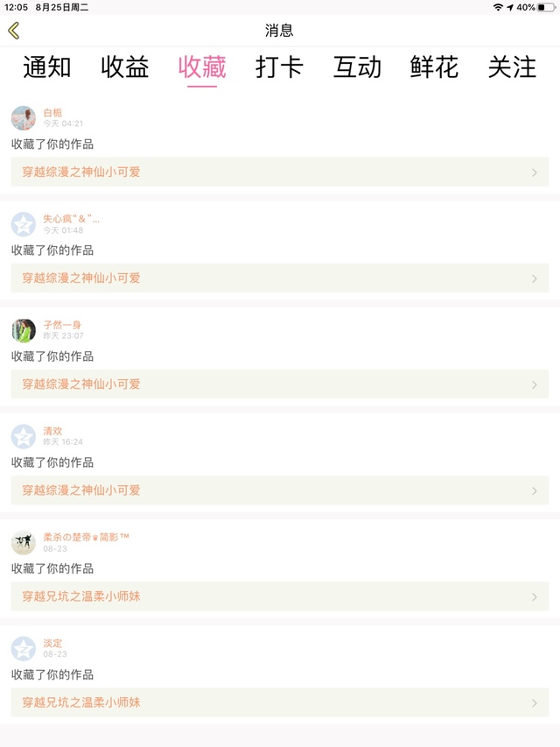
Task: Tap the 柔杀の楚帝♛简影™ username
Action: coord(86,537)
